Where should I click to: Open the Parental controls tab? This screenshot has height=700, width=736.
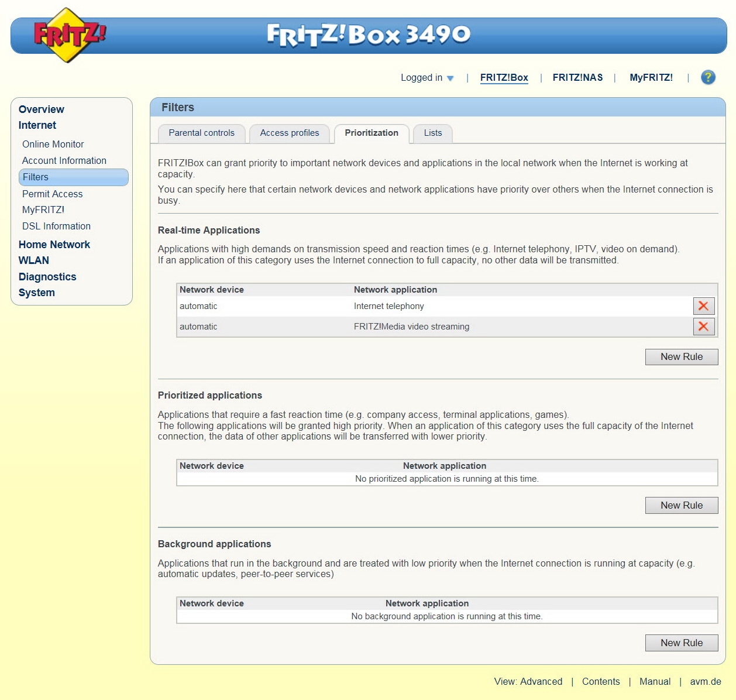pyautogui.click(x=202, y=133)
